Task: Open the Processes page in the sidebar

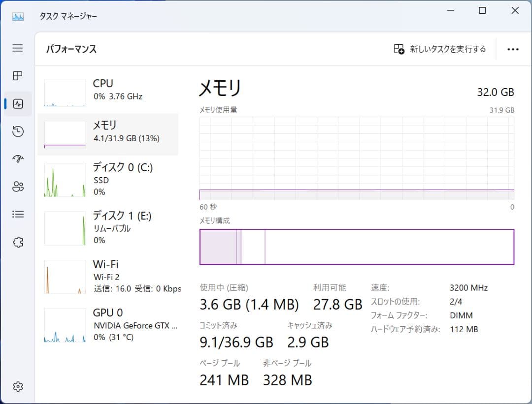Action: (17, 76)
